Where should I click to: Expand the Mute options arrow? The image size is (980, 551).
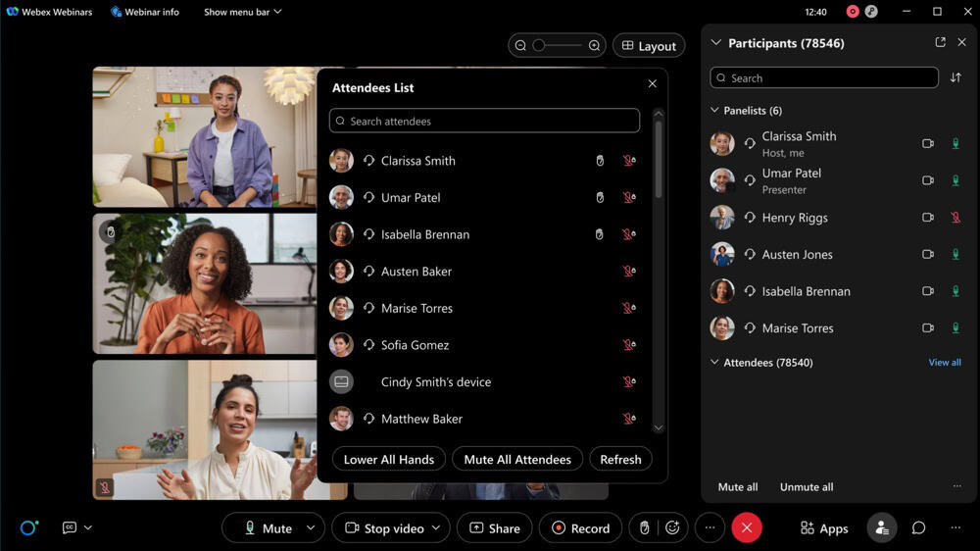[x=311, y=527]
